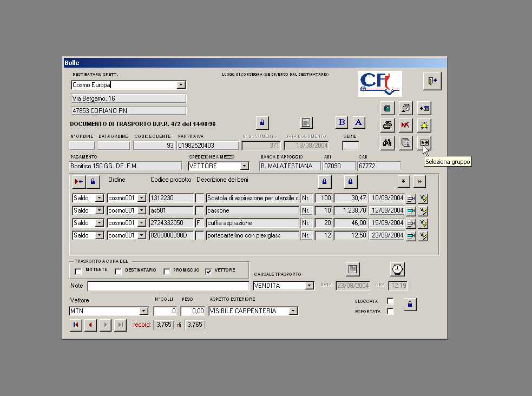Click the padlock beside the document title
532x396 pixels.
pos(262,123)
